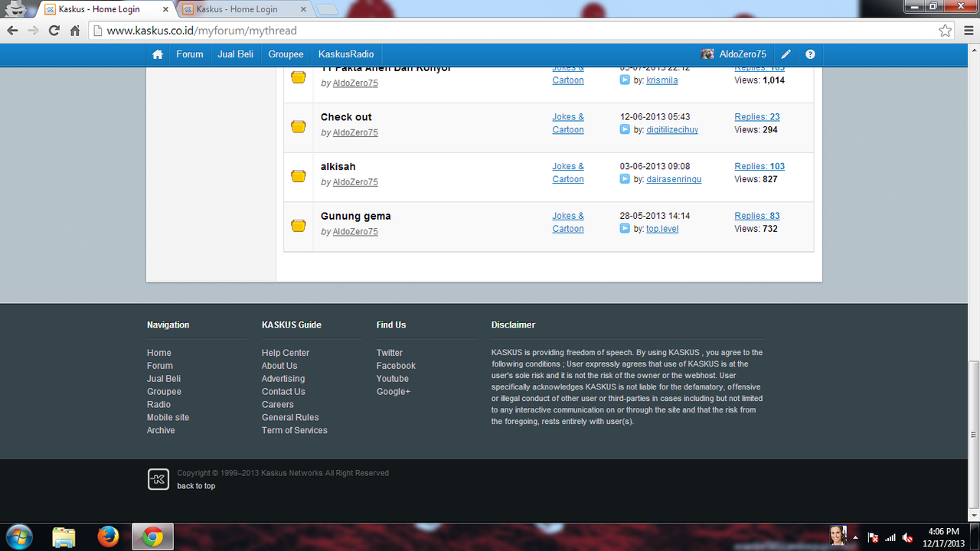Click the AldoZero75 avatar in the navbar
Screen dimensions: 980x551
[x=707, y=54]
